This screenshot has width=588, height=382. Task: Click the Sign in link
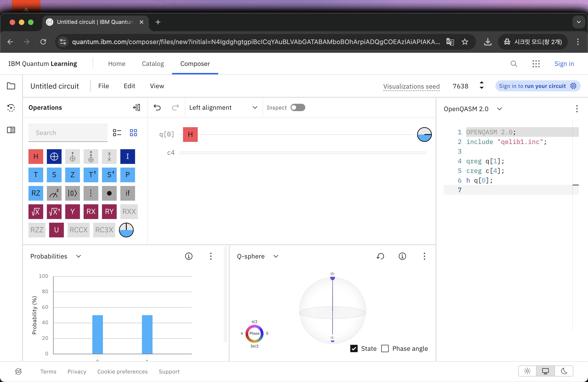[564, 64]
